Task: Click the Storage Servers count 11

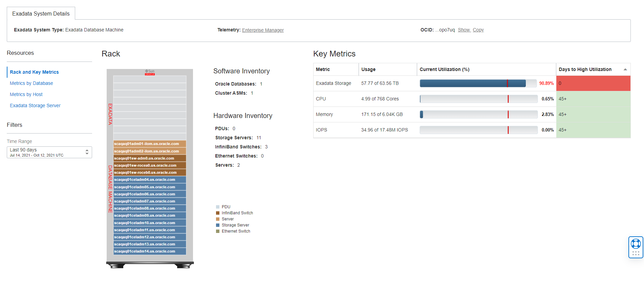Action: point(259,138)
